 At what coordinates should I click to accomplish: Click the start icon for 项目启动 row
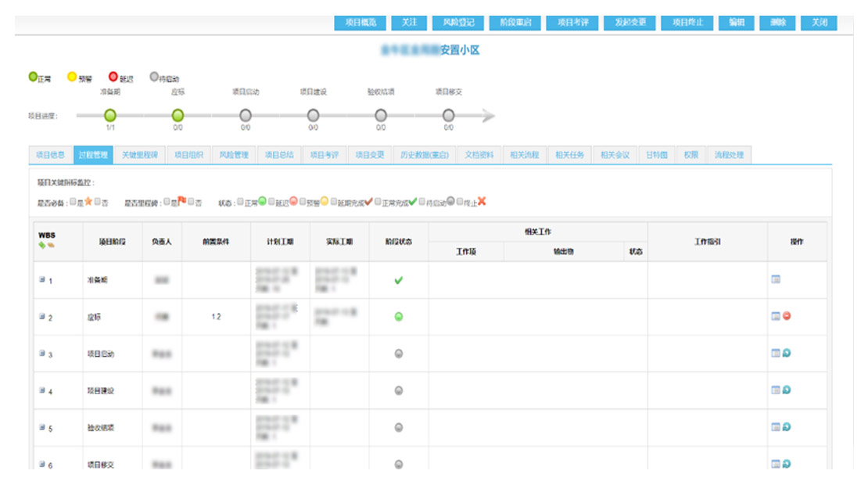click(x=787, y=353)
